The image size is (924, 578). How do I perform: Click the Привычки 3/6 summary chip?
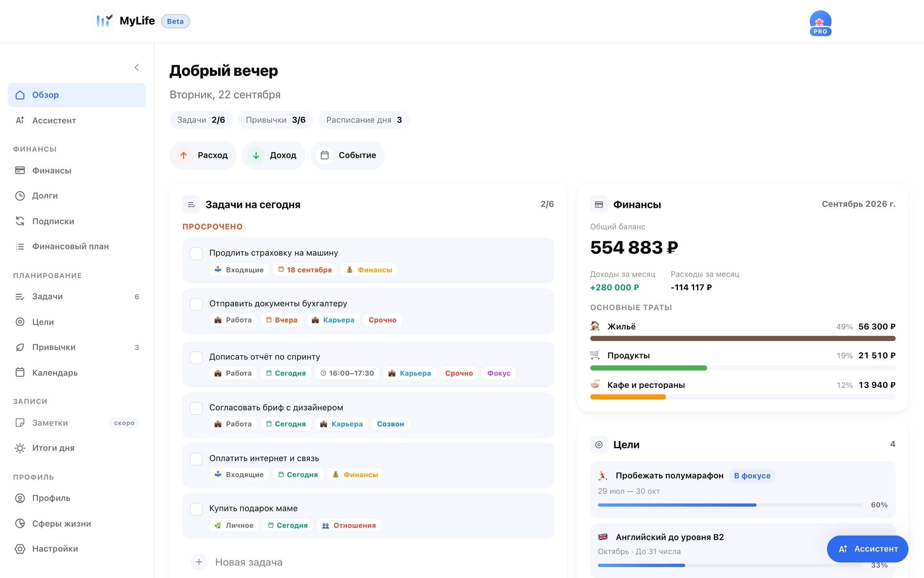click(x=276, y=120)
